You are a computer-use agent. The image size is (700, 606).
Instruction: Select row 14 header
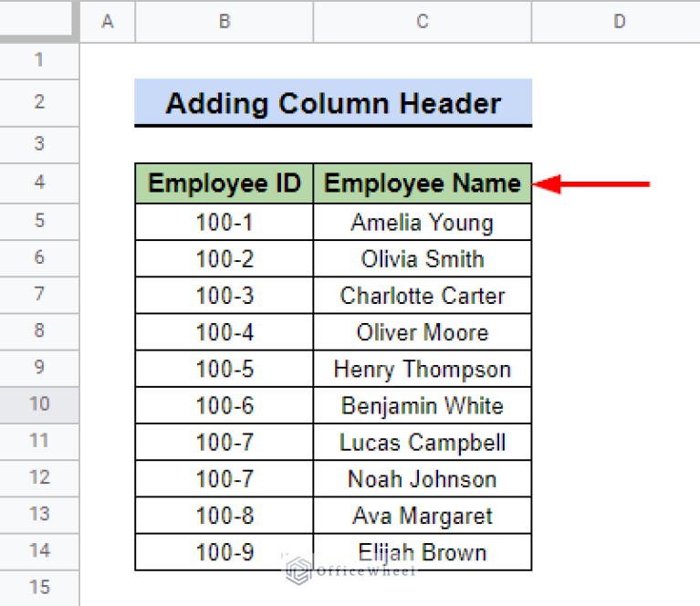pyautogui.click(x=39, y=551)
